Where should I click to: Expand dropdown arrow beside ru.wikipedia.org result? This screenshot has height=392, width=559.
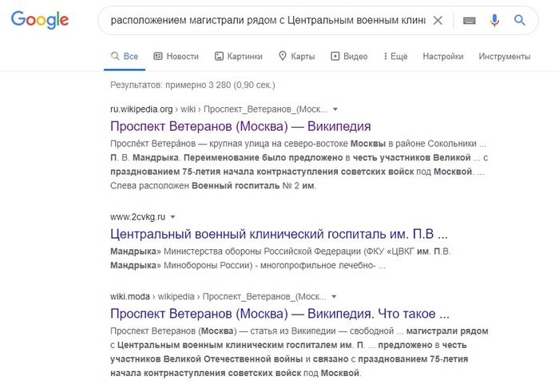coord(335,109)
